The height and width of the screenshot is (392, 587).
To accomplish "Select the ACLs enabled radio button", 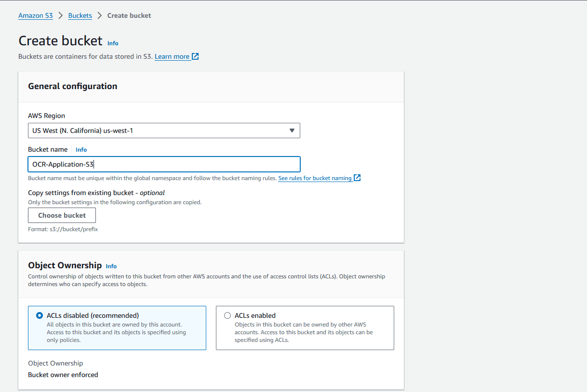I will [x=227, y=315].
